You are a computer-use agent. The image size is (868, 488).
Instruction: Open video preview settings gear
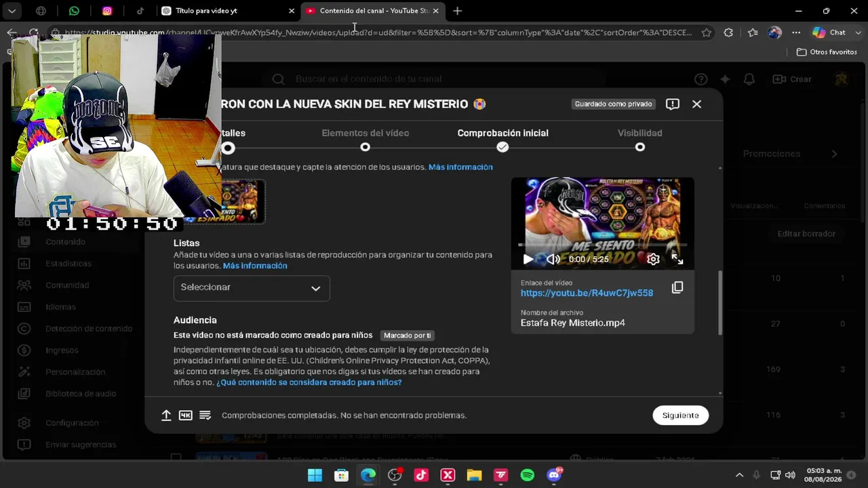click(653, 259)
